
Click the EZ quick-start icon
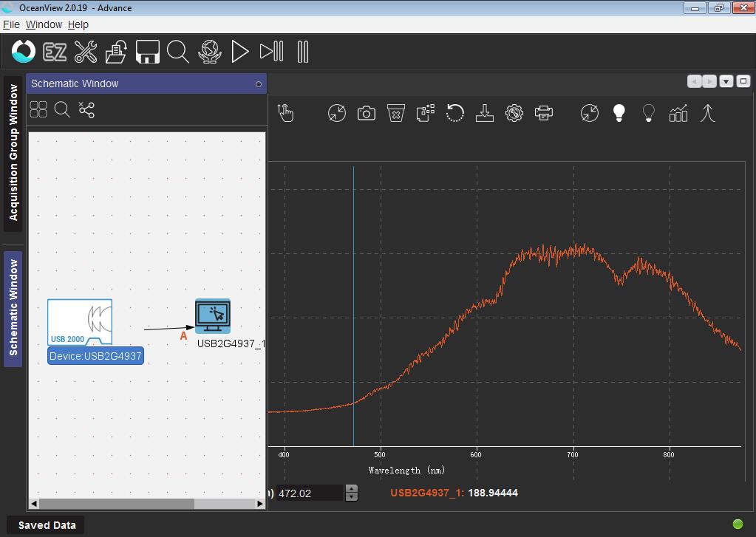55,52
